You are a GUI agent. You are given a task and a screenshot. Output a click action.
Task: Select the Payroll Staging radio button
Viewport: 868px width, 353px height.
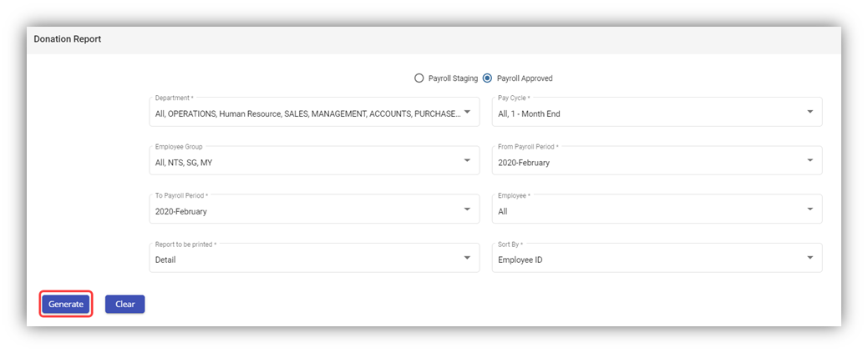pos(419,78)
